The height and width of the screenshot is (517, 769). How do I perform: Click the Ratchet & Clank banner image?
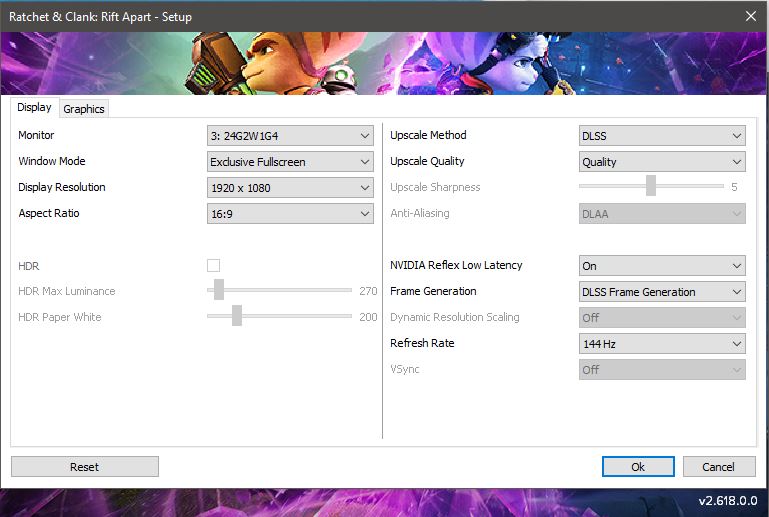[x=384, y=63]
